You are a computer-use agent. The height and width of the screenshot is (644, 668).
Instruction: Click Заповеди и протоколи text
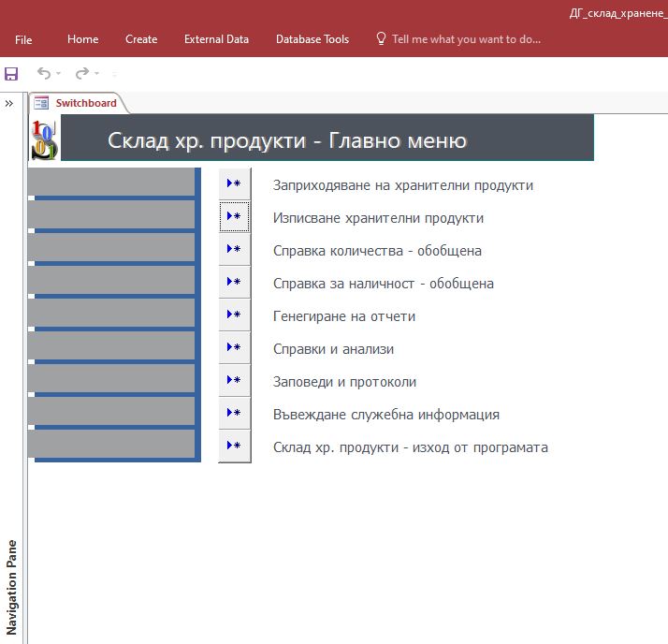344,382
